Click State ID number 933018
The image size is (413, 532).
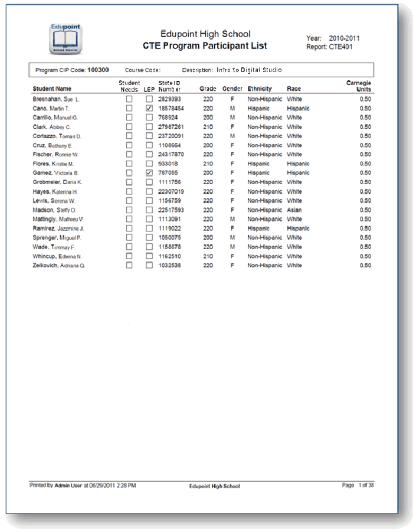coord(168,164)
